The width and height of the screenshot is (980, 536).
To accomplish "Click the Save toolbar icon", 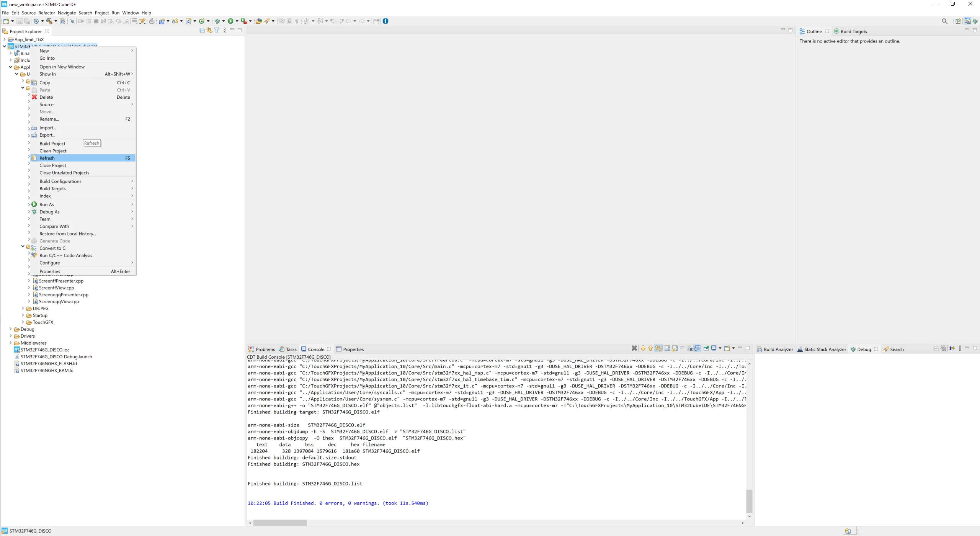I will [x=19, y=21].
